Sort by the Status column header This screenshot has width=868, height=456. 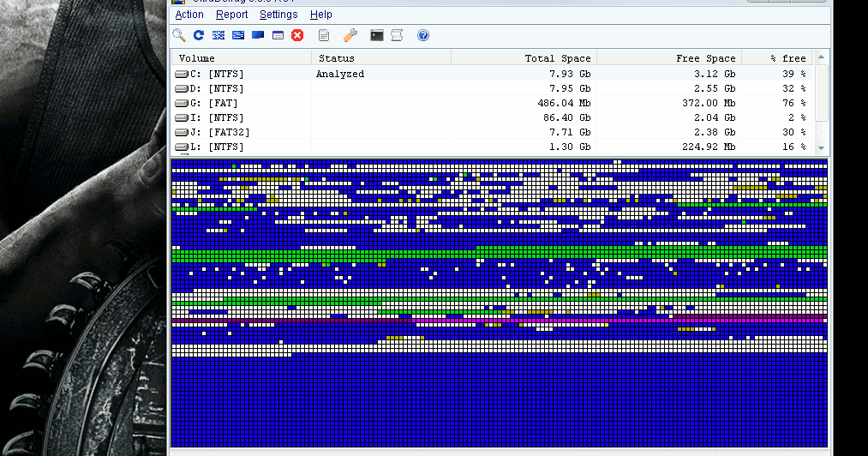(x=381, y=58)
